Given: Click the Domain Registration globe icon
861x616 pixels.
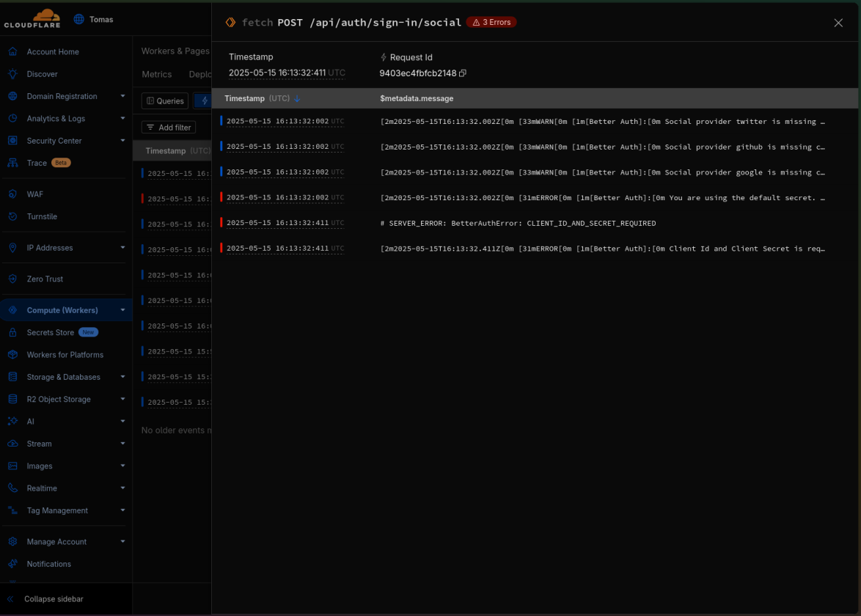Looking at the screenshot, I should coord(12,96).
